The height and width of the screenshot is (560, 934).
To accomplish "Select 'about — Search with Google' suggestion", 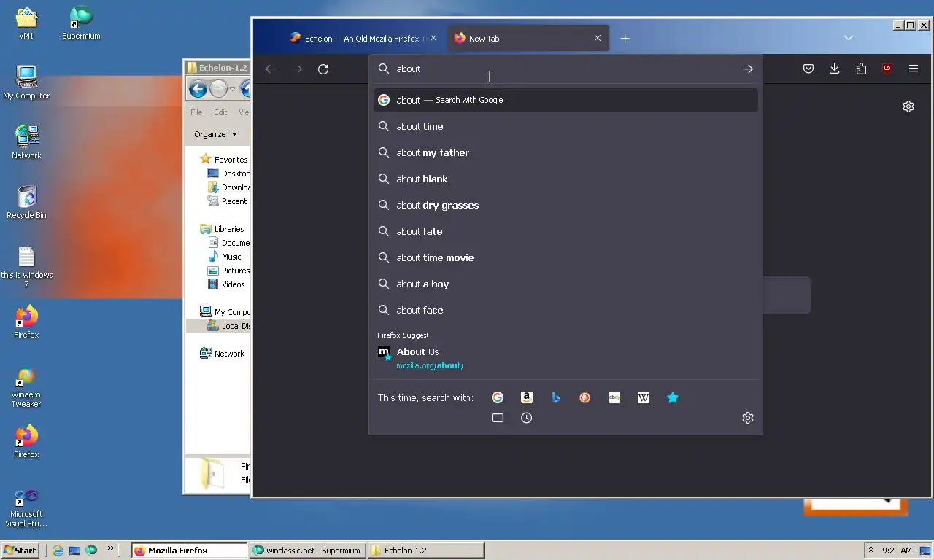I will tap(566, 100).
